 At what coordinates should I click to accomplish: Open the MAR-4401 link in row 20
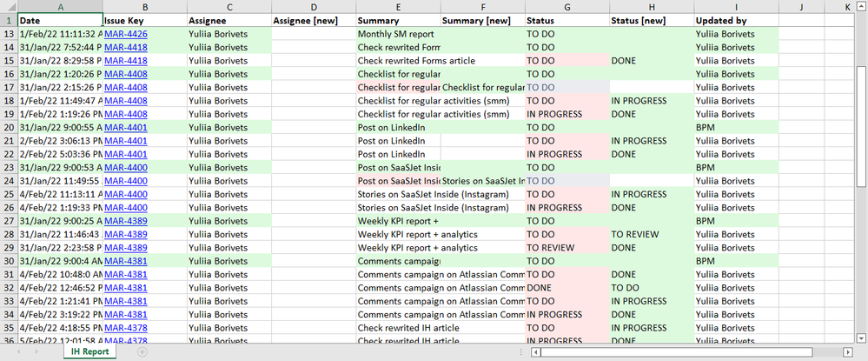tap(126, 128)
